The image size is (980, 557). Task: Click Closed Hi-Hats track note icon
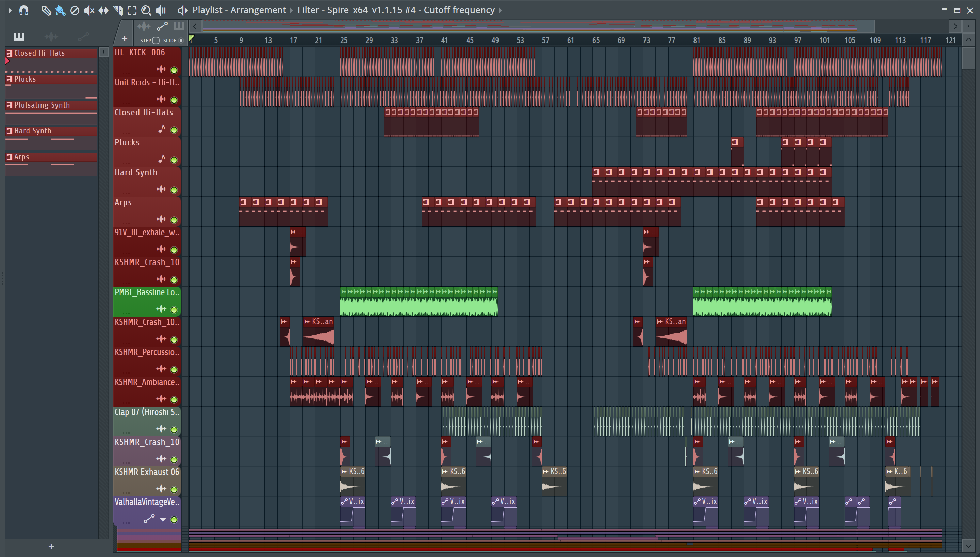162,129
